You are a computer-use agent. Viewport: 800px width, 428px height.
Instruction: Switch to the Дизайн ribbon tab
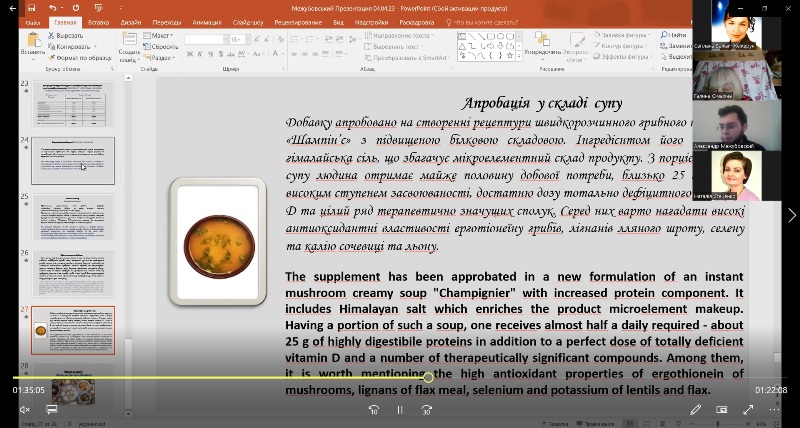tap(132, 21)
